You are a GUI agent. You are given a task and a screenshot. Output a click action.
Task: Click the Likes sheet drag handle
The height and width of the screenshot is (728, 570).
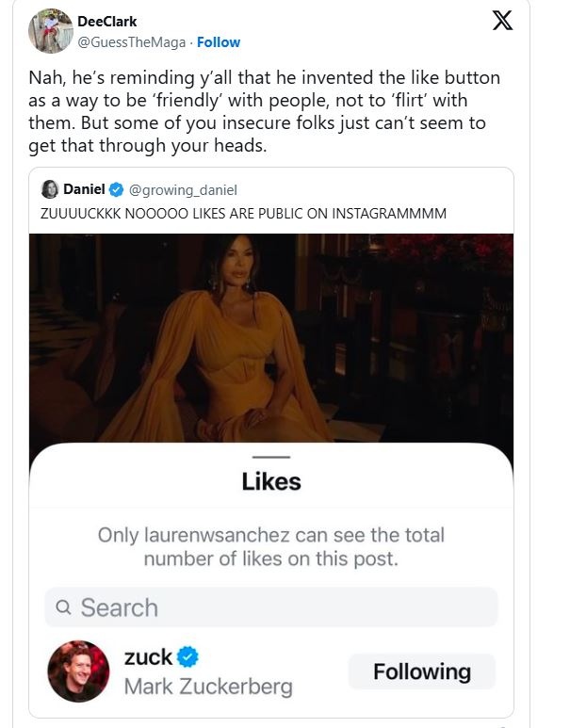pos(271,457)
